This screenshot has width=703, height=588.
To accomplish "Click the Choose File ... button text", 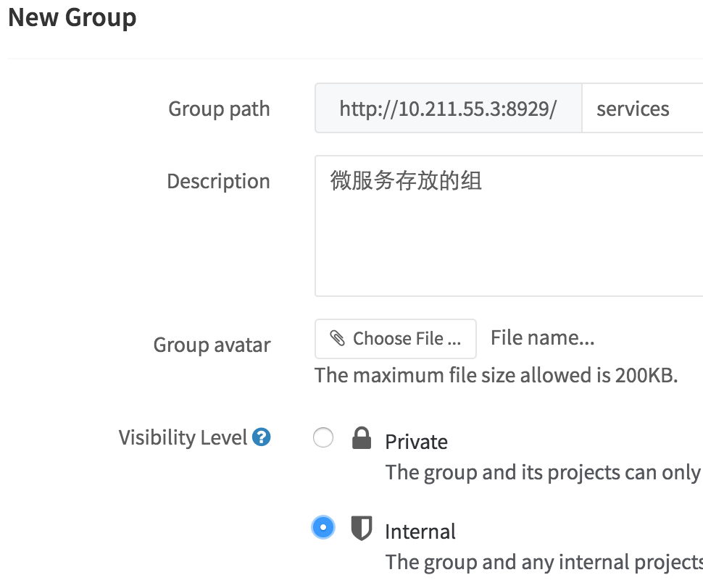I will 407,339.
